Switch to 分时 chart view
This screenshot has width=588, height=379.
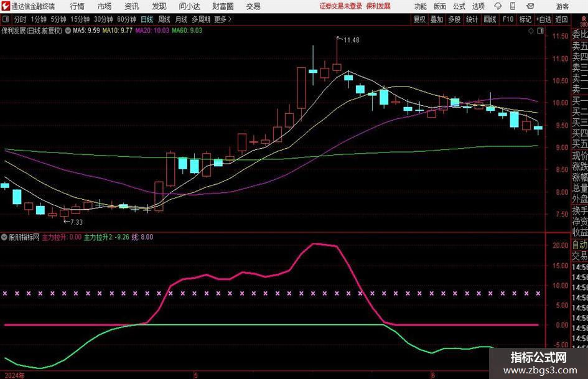(20, 19)
